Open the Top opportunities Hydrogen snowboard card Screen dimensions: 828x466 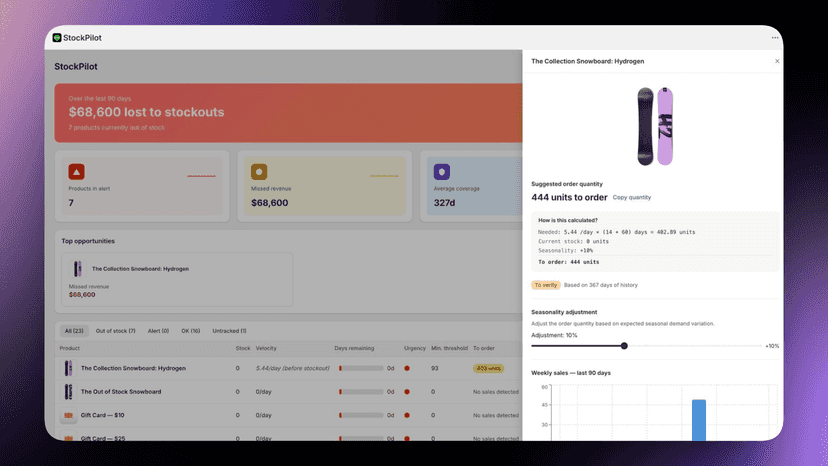[x=177, y=279]
